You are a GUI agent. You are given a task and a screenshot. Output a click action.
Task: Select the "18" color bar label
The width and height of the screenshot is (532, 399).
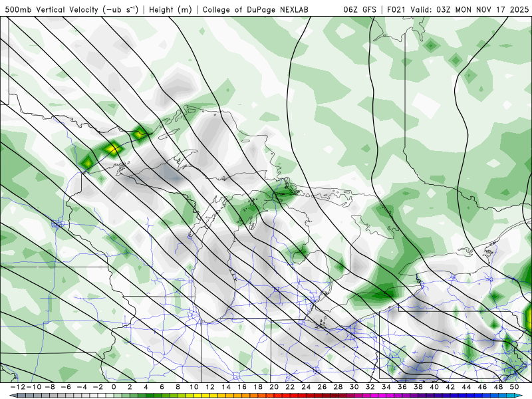[258, 387]
